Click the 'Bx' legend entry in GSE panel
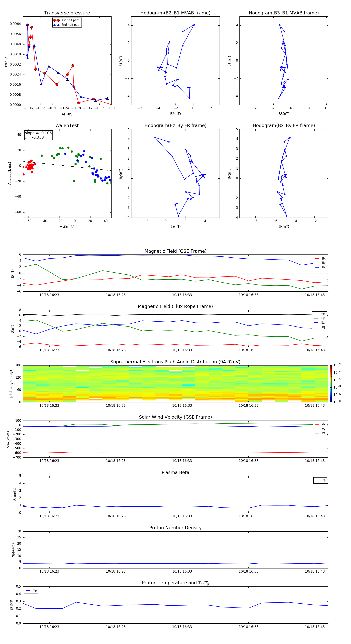The image size is (351, 644). coord(320,259)
